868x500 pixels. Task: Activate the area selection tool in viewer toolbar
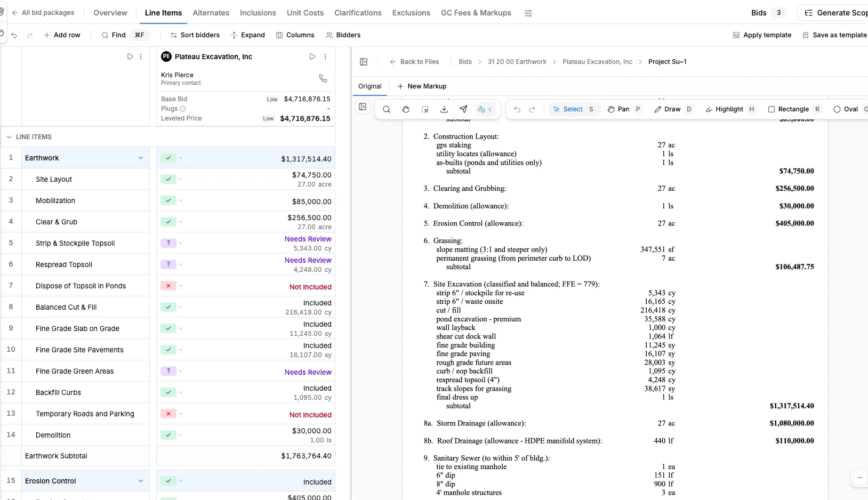click(425, 109)
